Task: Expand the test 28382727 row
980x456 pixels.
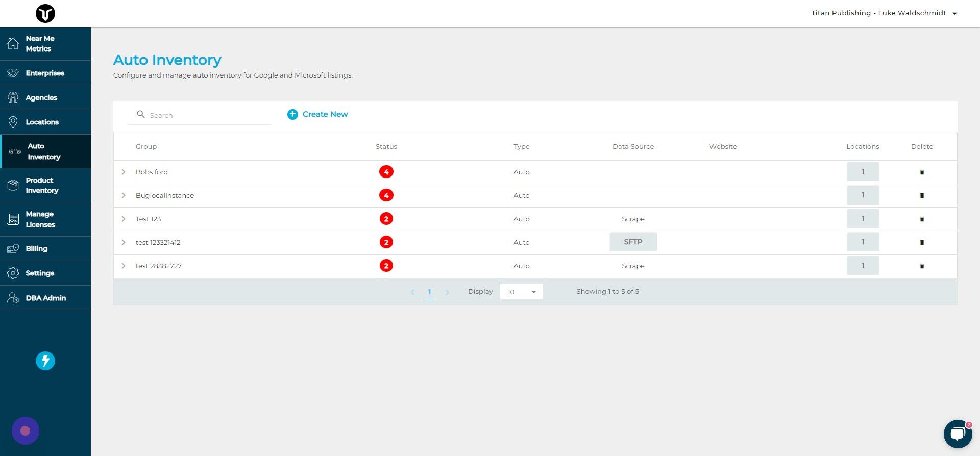Action: (124, 266)
